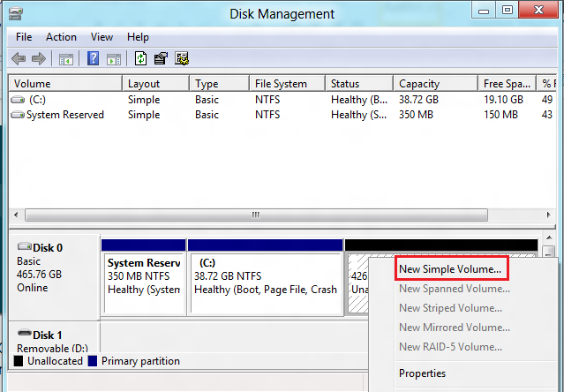Sort by the Capacity column header
The width and height of the screenshot is (564, 392).
436,84
